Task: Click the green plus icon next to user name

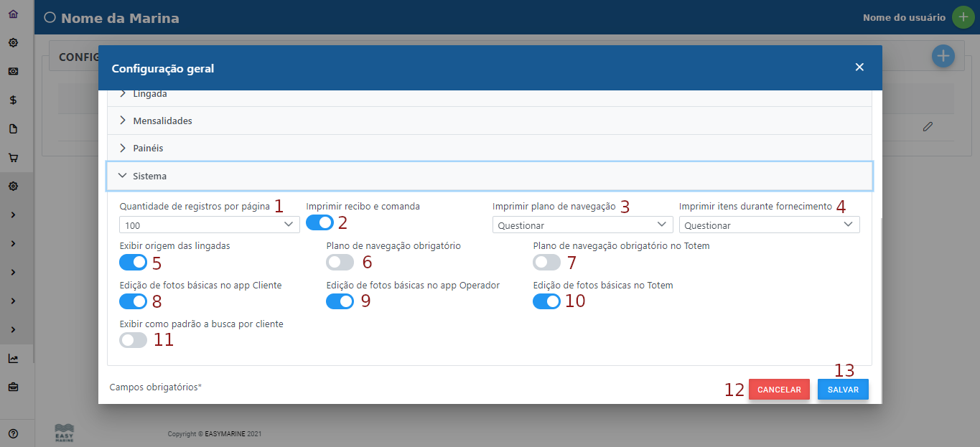Action: 963,17
